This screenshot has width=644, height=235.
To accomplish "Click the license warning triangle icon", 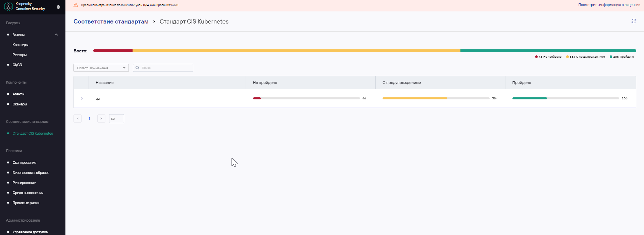I will click(76, 5).
